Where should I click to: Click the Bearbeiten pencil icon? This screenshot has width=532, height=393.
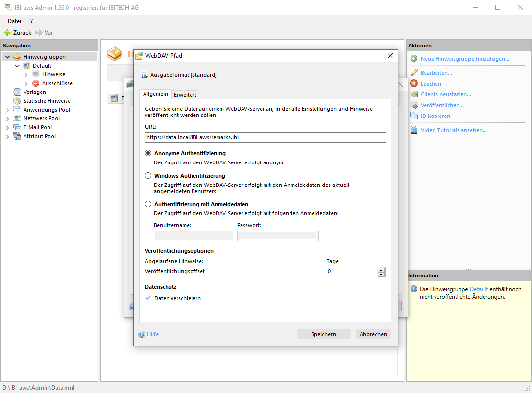(414, 73)
